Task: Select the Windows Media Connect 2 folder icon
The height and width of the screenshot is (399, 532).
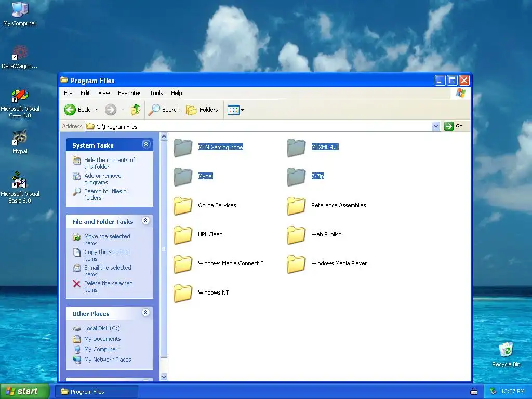Action: pos(183,264)
